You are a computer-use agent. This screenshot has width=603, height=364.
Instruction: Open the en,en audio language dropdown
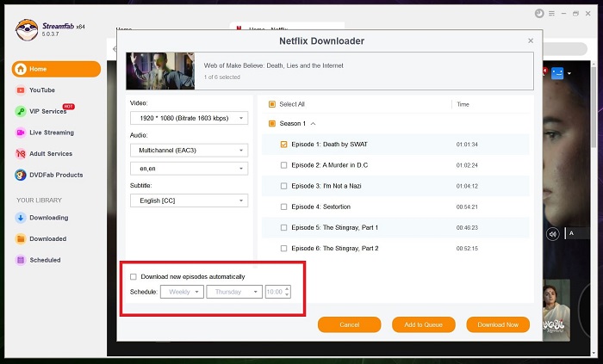pos(189,169)
